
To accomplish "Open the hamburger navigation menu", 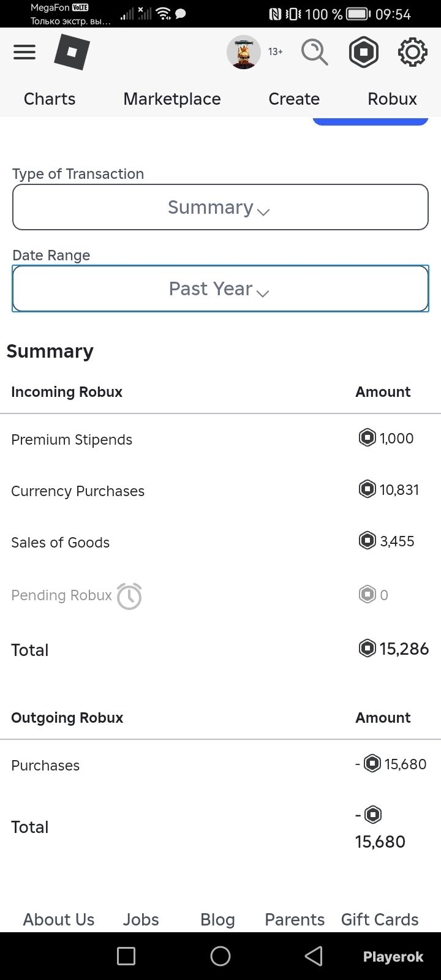I will tap(24, 52).
